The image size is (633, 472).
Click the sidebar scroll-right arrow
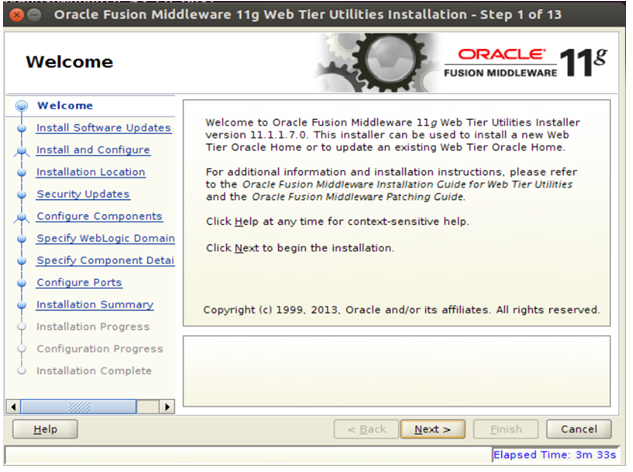tap(167, 407)
